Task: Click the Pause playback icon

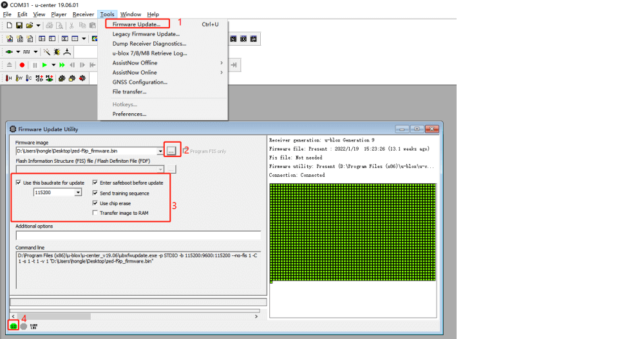Action: (35, 65)
